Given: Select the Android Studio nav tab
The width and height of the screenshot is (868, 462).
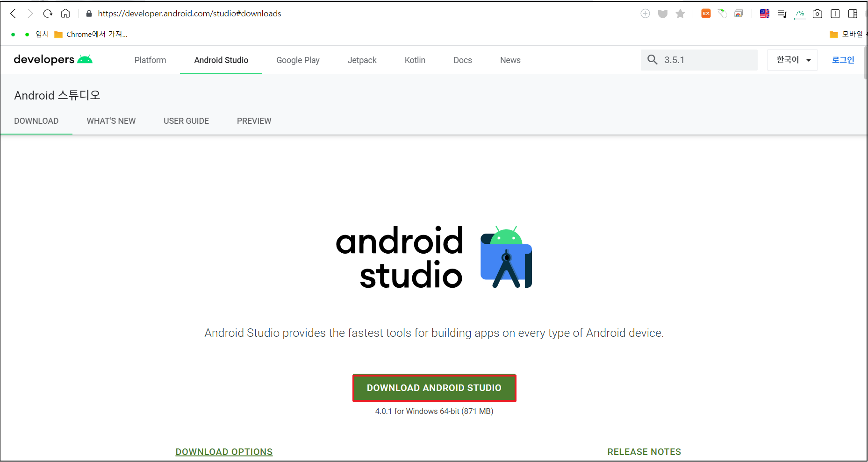Looking at the screenshot, I should pos(221,60).
